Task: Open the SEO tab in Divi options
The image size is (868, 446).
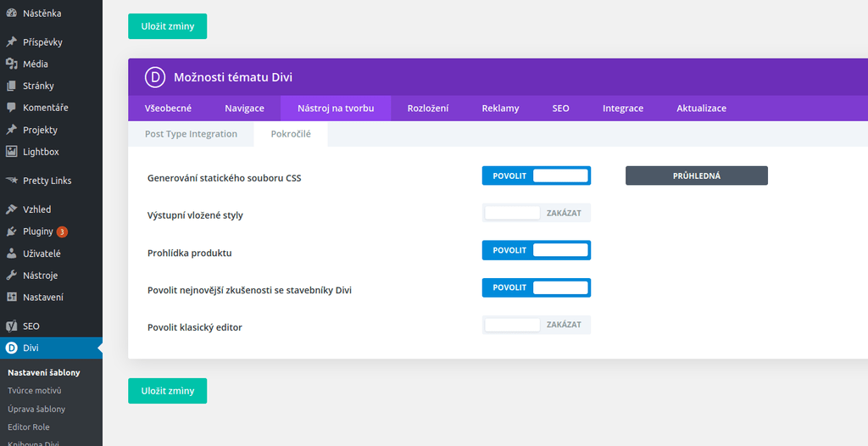Action: pyautogui.click(x=561, y=108)
